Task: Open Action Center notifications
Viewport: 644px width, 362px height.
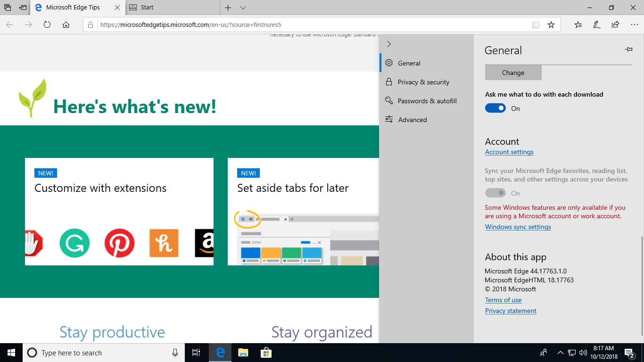Action: (x=629, y=353)
